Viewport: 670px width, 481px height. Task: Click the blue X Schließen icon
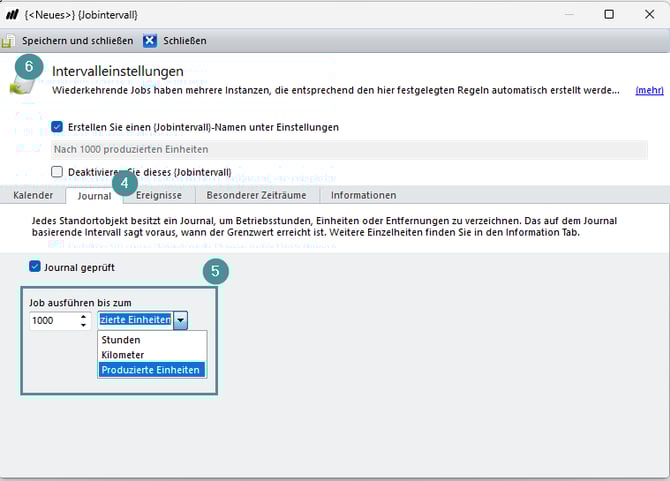click(x=150, y=41)
